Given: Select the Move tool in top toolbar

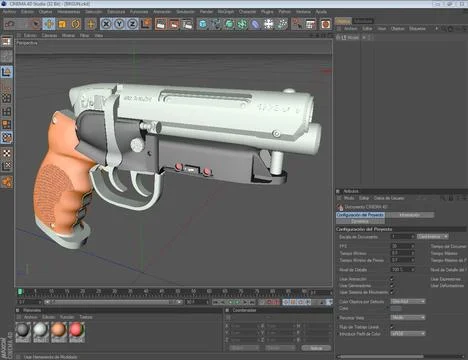Looking at the screenshot, I should [49, 24].
